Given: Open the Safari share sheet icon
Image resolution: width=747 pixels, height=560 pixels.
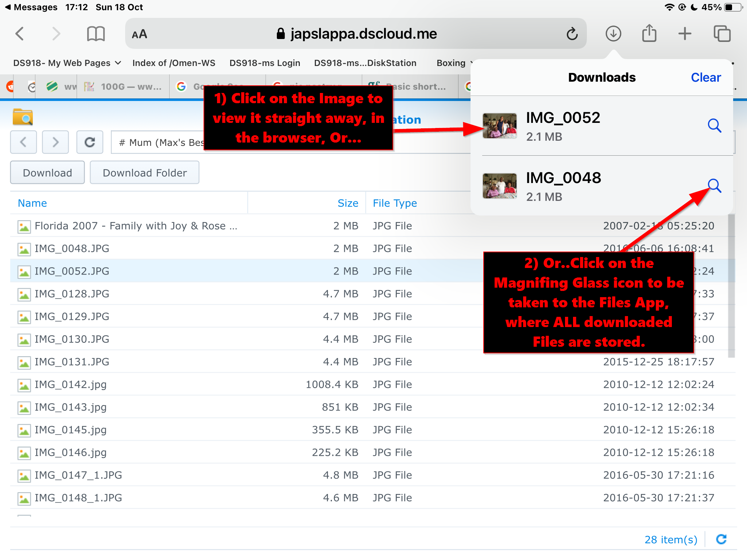Looking at the screenshot, I should [x=649, y=33].
